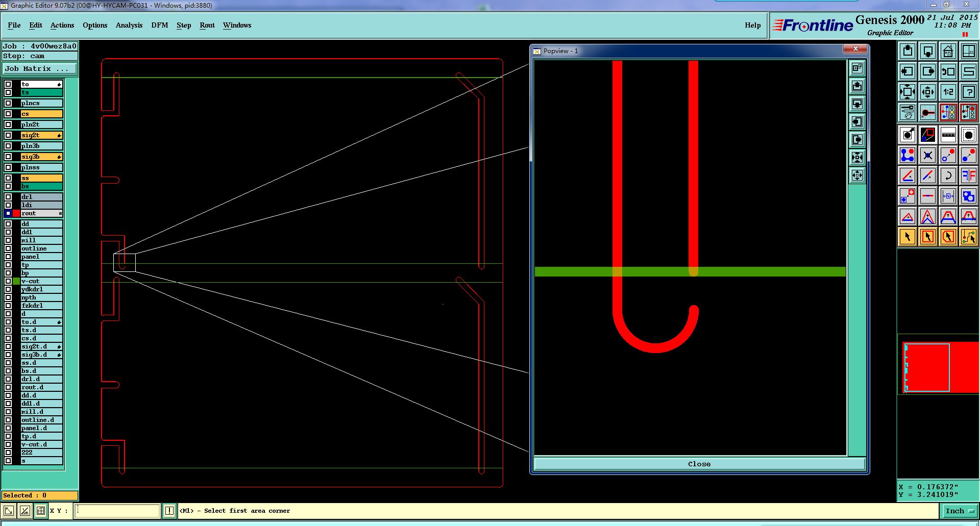Click Popview pan up icon
This screenshot has width=980, height=526.
pyautogui.click(x=857, y=86)
